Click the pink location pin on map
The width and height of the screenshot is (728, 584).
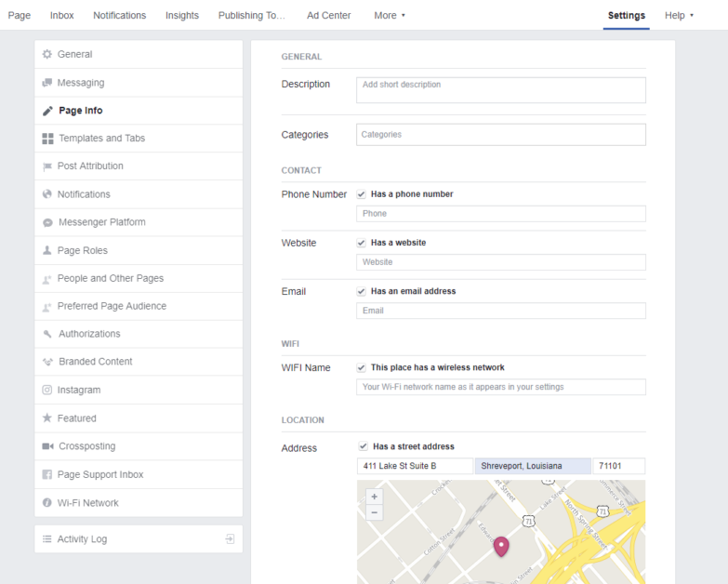501,546
